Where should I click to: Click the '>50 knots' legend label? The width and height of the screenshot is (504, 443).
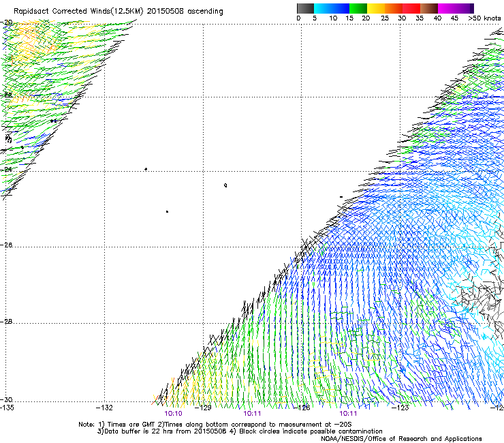point(484,18)
